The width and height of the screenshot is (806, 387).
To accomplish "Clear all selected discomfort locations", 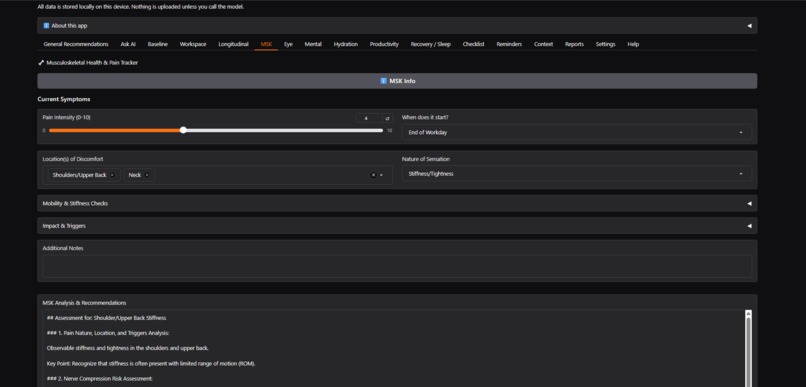I will pos(373,175).
